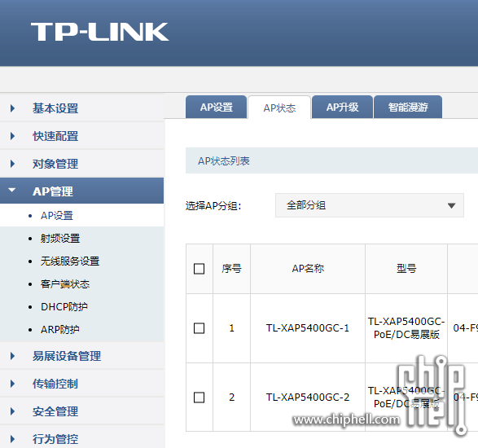478x448 pixels.
Task: Click the TP-LINK logo
Action: coord(99,32)
